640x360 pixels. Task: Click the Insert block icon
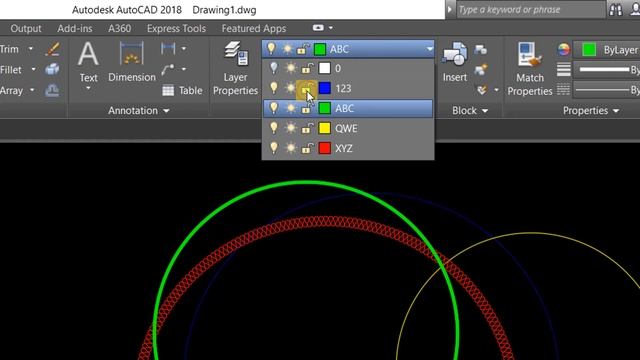tap(455, 53)
